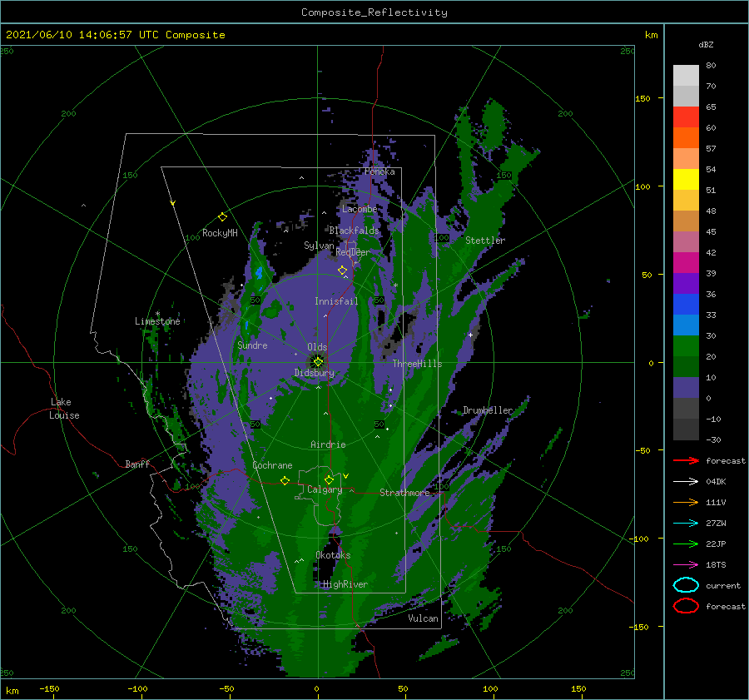749x700 pixels.
Task: Pick the red 60–65 dBZ swatch
Action: point(686,117)
